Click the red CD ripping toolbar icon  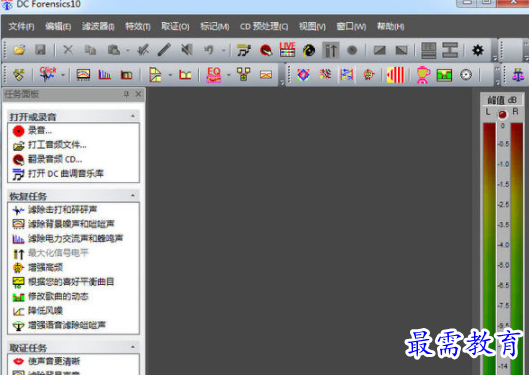tap(266, 50)
